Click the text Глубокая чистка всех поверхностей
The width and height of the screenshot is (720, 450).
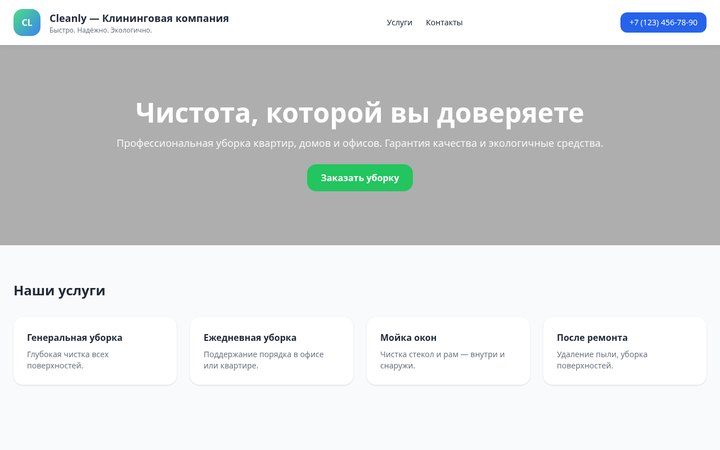[68, 360]
